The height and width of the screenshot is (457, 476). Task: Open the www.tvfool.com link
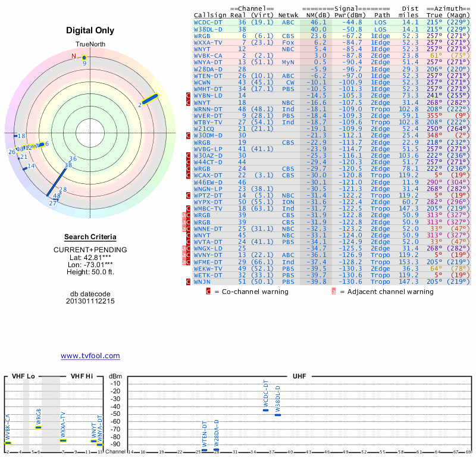pyautogui.click(x=90, y=356)
